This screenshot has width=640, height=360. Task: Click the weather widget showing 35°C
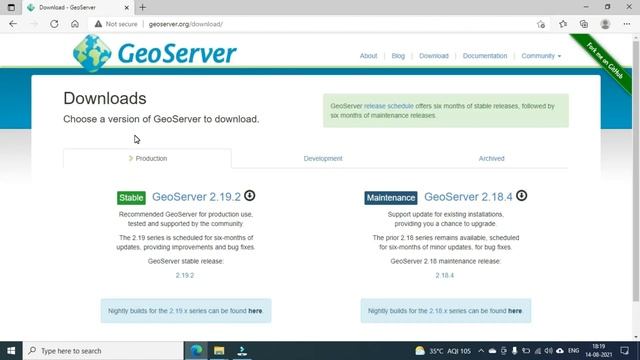pos(443,351)
